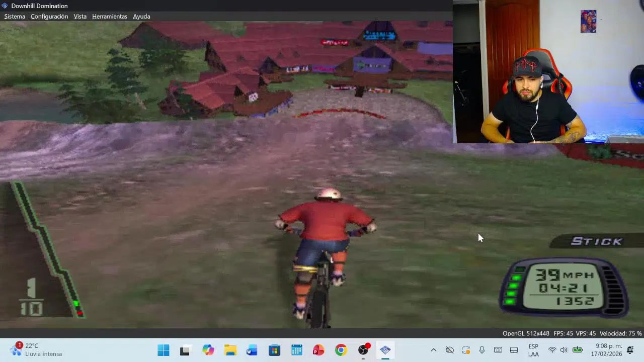Open Calendar app from taskbar
Viewport: 644px width, 362px height.
pos(296,350)
